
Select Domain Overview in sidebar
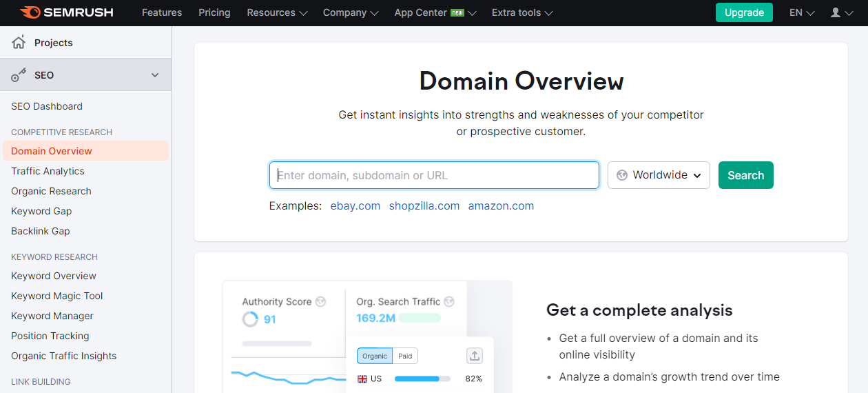[85, 151]
